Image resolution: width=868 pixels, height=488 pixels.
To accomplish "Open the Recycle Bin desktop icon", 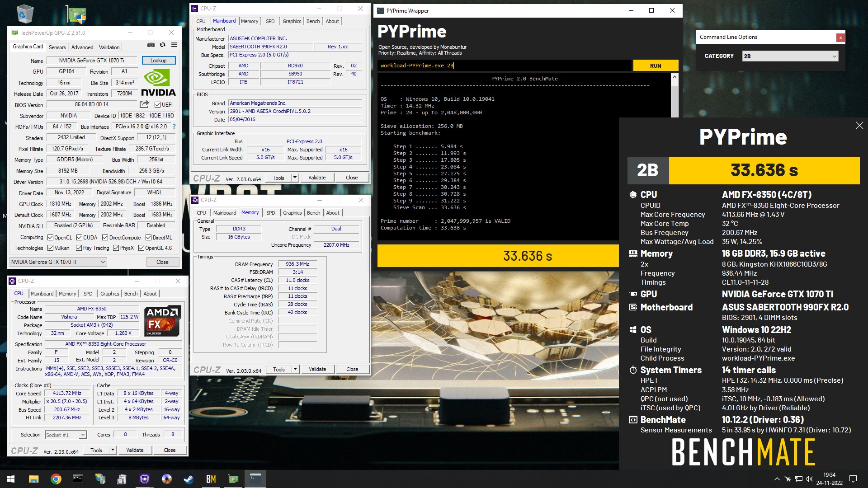I will (25, 14).
